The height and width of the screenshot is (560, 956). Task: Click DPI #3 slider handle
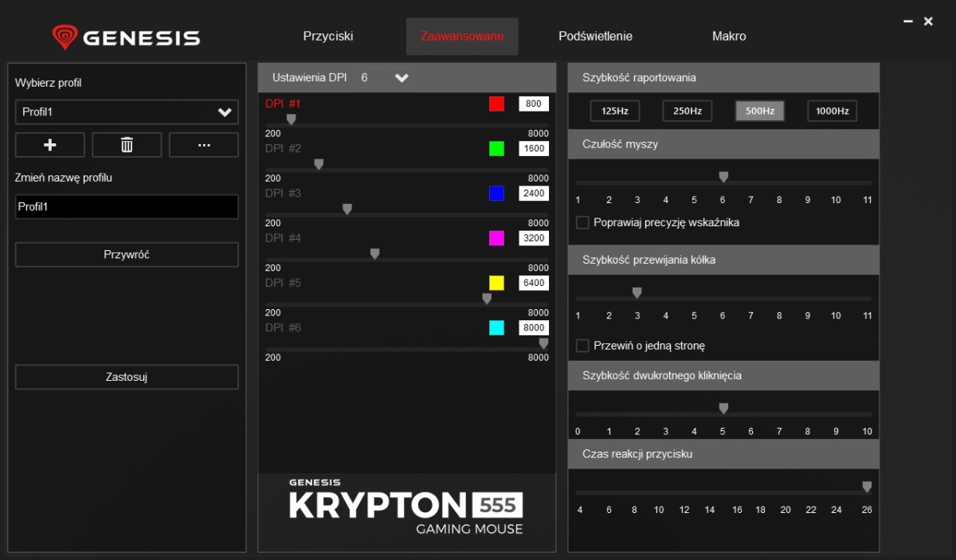click(347, 210)
